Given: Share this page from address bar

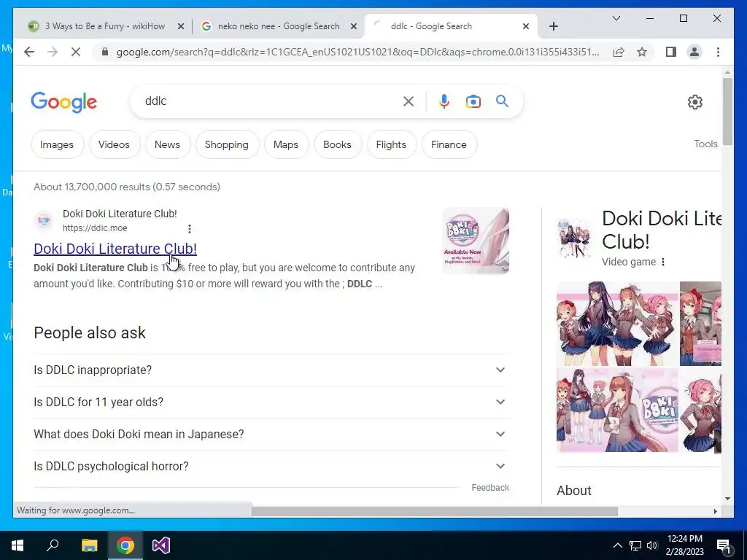Looking at the screenshot, I should tap(619, 52).
